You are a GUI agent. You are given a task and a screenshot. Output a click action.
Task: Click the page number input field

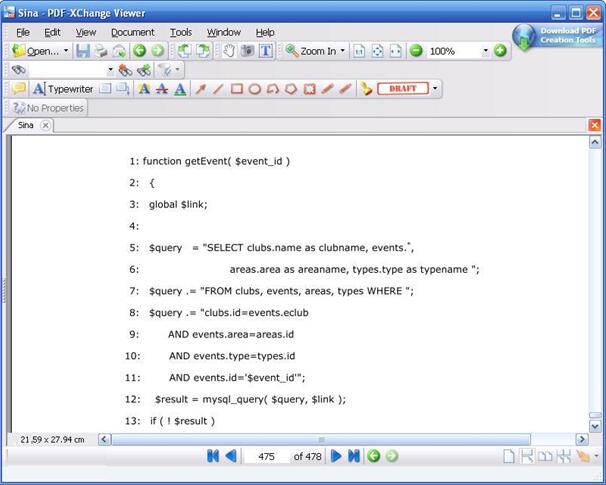click(x=266, y=456)
